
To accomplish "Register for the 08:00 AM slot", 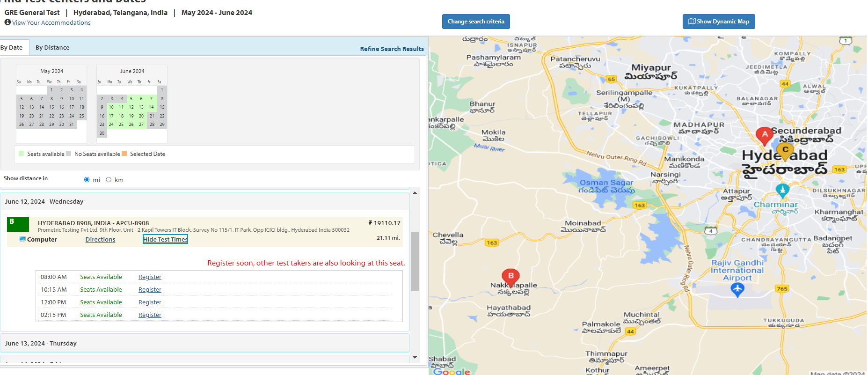I will tap(150, 277).
